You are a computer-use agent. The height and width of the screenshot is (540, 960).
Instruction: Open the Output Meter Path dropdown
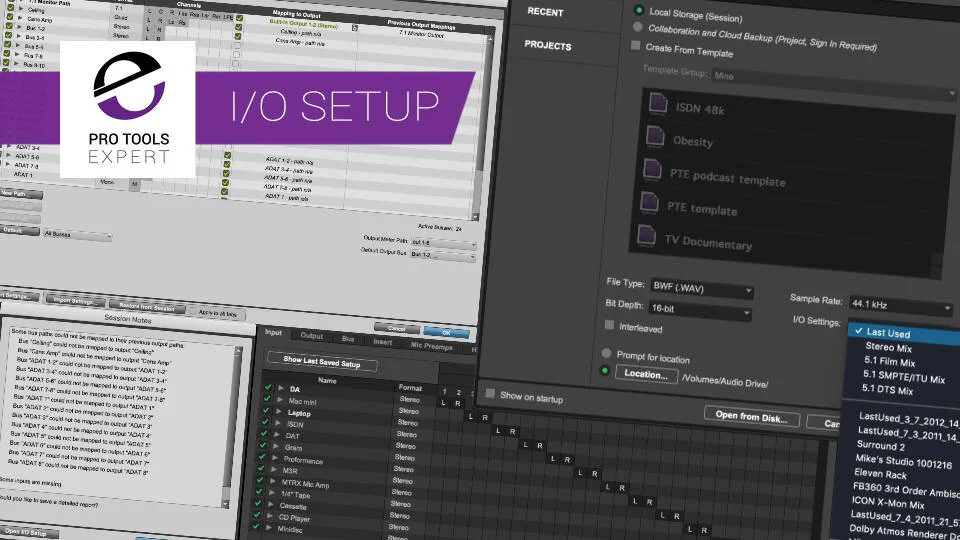(x=444, y=244)
